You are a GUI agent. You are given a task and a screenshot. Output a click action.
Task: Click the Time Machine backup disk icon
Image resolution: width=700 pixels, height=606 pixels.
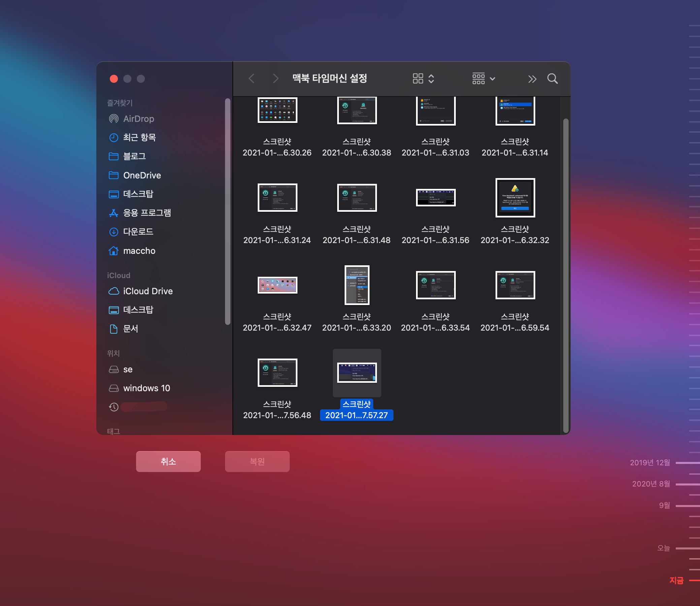(114, 407)
